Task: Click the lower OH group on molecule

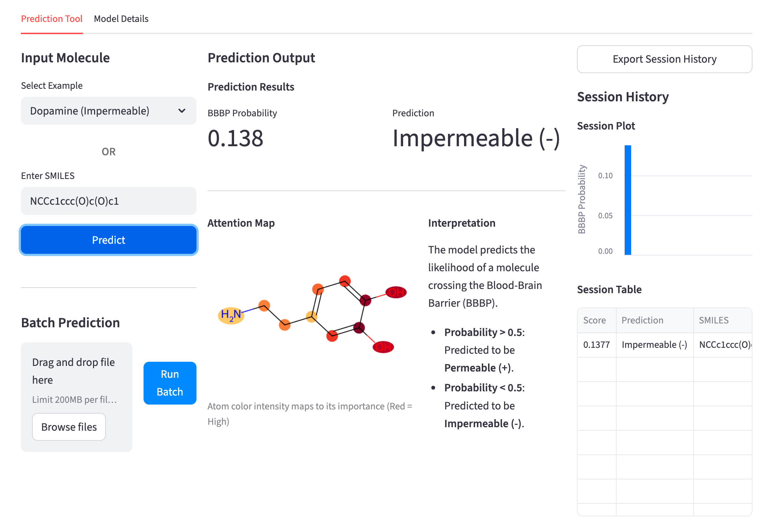Action: [x=383, y=347]
